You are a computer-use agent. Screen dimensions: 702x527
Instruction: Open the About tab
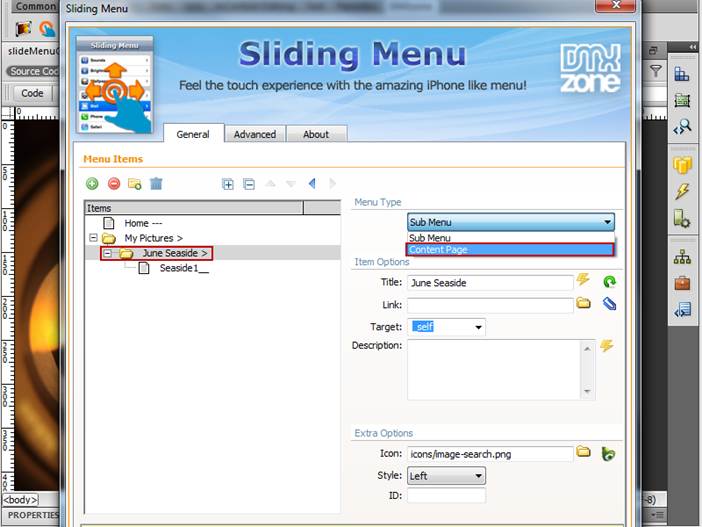[x=316, y=134]
